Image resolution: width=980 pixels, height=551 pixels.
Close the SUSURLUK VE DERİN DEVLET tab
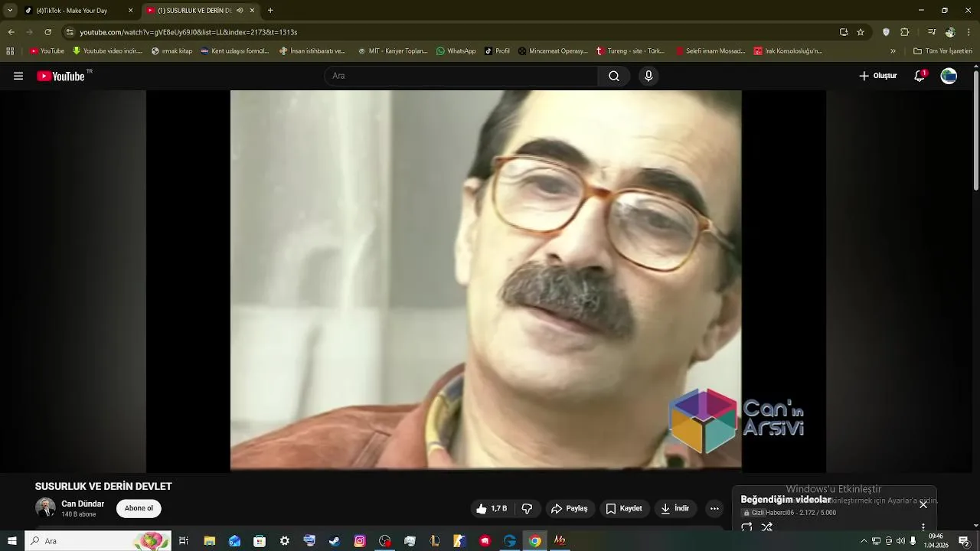252,11
